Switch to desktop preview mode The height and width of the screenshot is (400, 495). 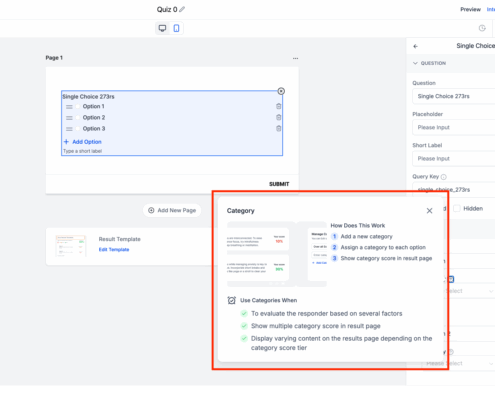coord(162,28)
